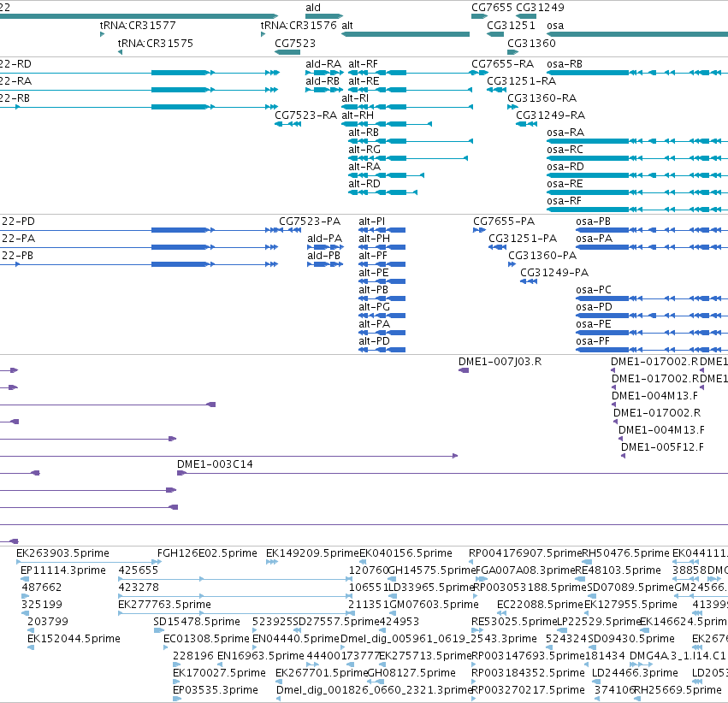Click transcript CG31360-RA

[542, 98]
